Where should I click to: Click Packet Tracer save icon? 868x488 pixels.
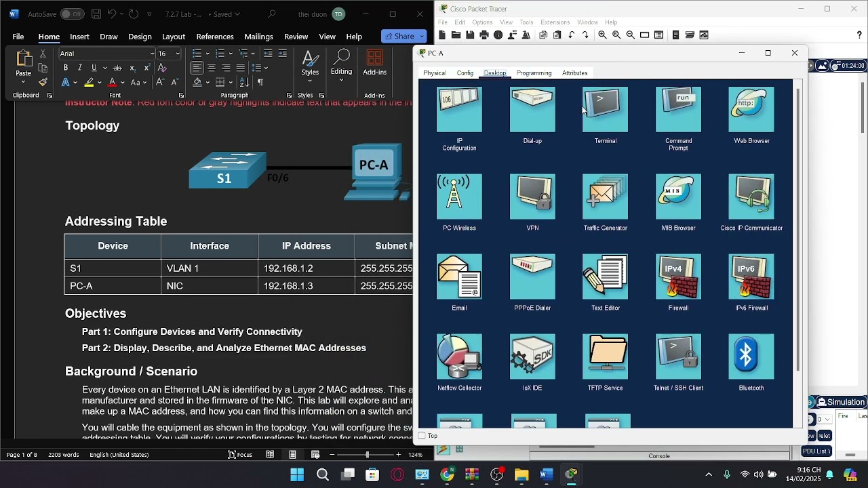pyautogui.click(x=470, y=35)
